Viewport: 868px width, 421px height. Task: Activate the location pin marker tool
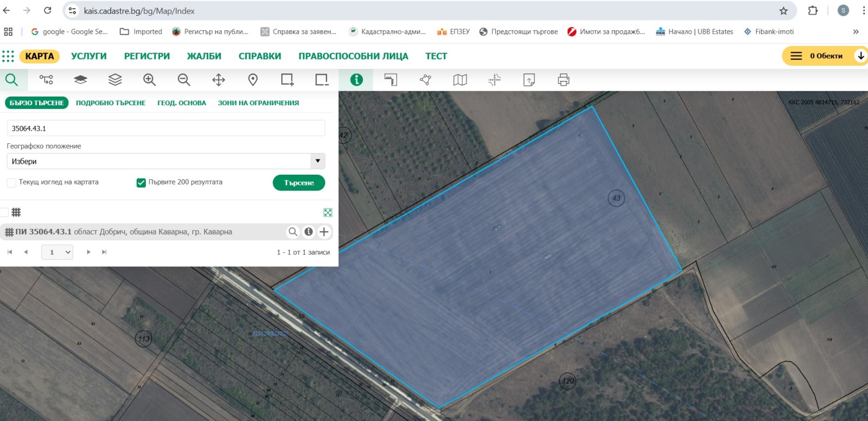click(x=253, y=80)
